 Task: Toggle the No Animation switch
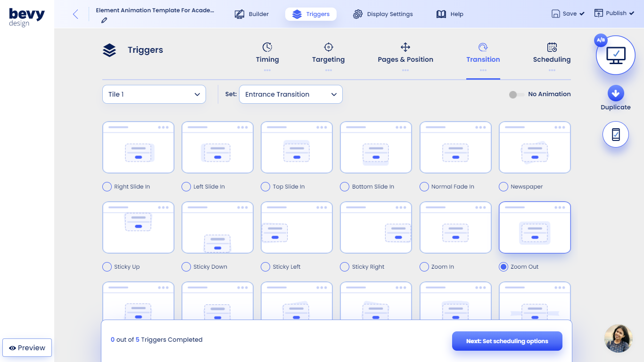(516, 94)
